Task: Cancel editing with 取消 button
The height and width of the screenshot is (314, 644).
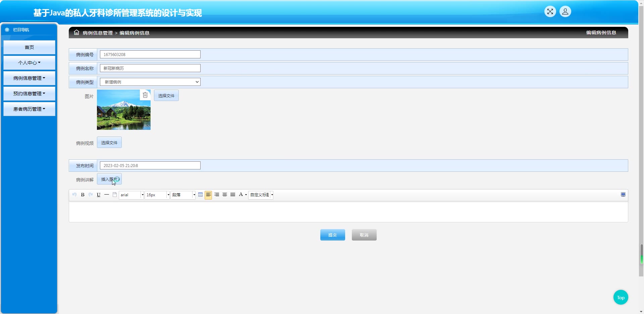Action: tap(364, 235)
